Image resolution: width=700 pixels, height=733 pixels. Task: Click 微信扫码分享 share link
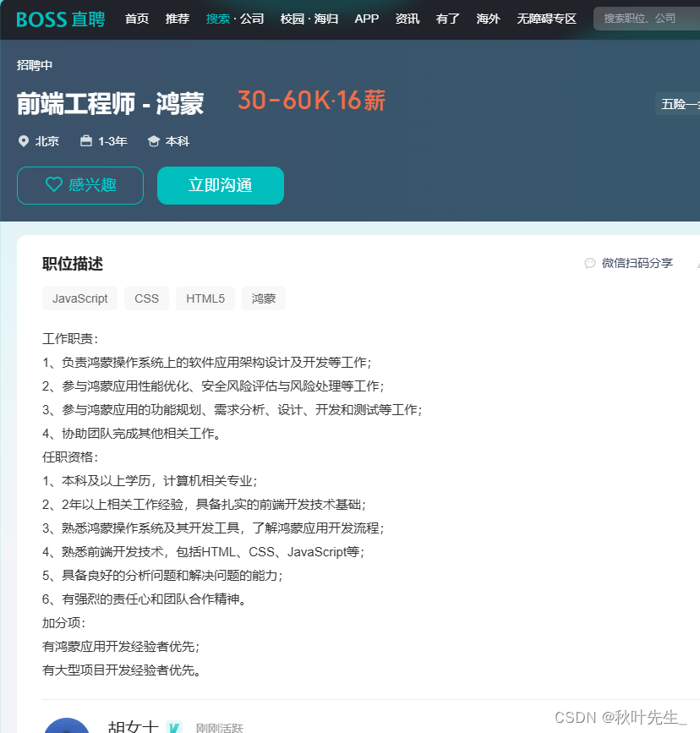pos(637,263)
